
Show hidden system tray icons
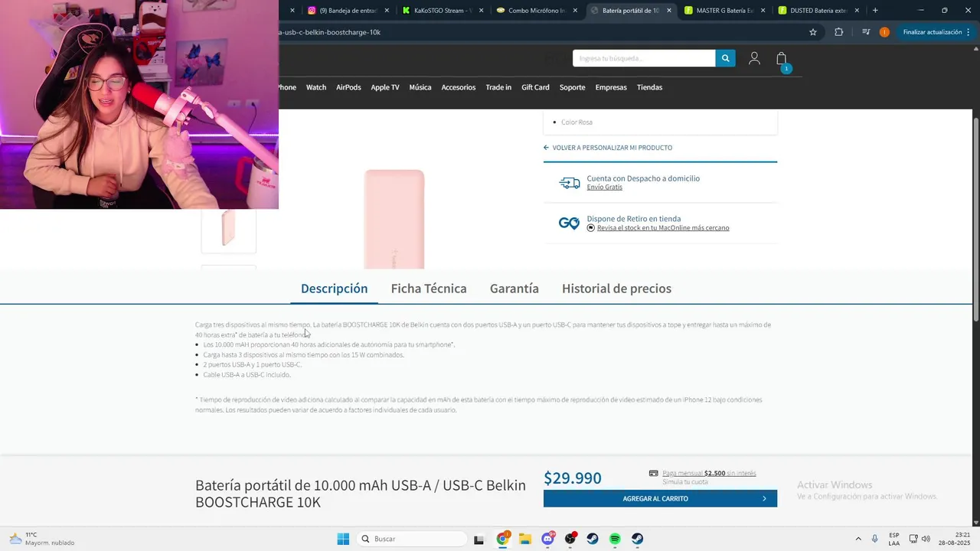(858, 539)
